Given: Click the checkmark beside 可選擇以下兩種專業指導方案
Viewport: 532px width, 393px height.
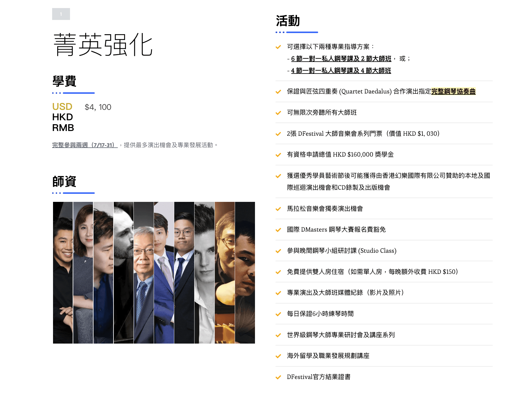Looking at the screenshot, I should [278, 47].
